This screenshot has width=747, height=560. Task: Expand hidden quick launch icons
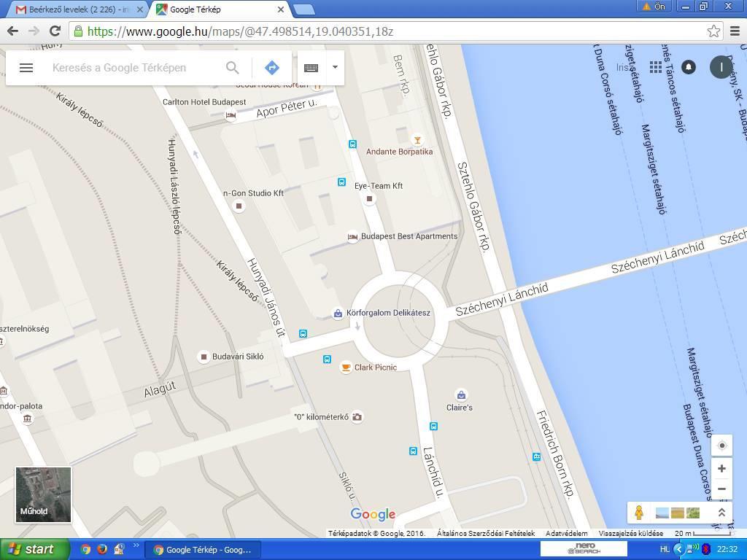(136, 545)
